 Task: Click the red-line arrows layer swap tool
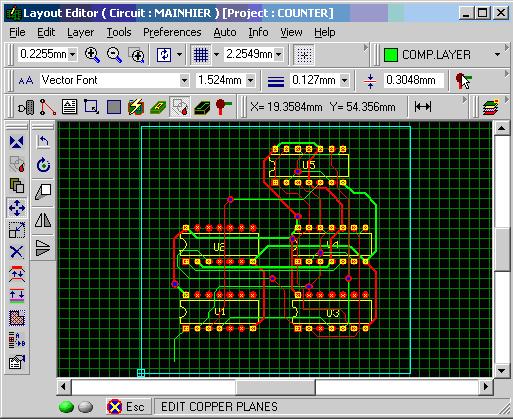click(17, 274)
